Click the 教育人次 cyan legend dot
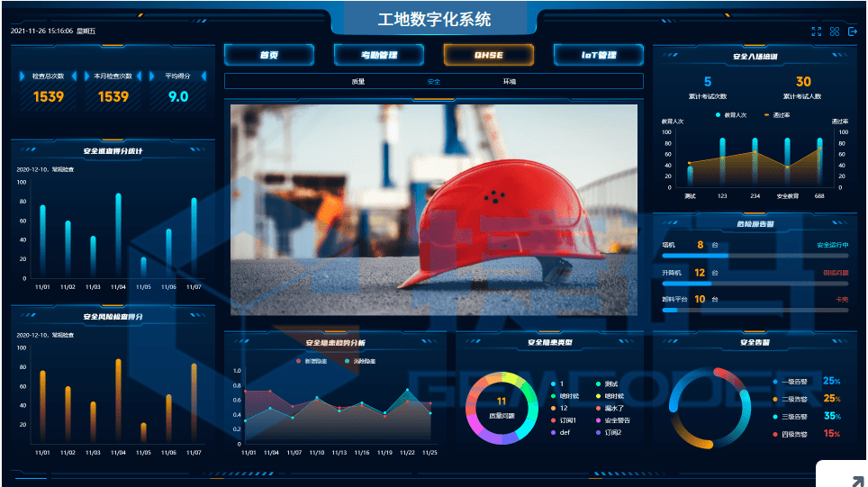The height and width of the screenshot is (487, 868). click(x=718, y=115)
